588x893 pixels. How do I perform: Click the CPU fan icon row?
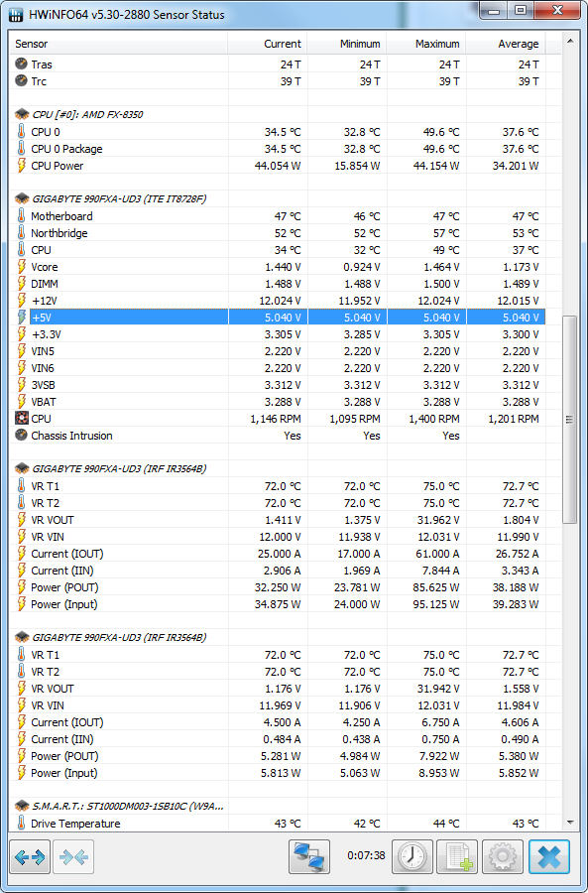tap(278, 419)
